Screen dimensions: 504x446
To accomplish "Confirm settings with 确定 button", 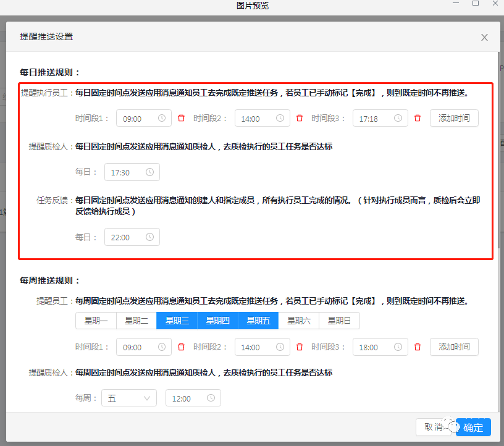I will click(x=473, y=427).
